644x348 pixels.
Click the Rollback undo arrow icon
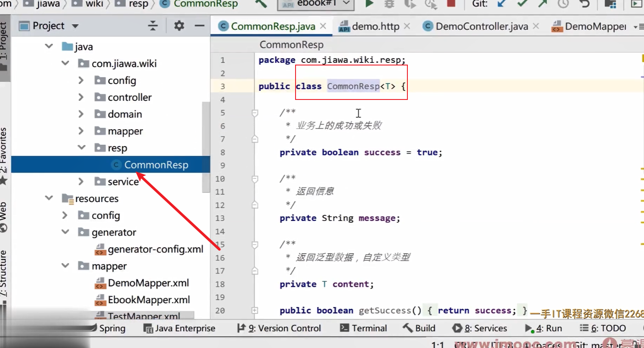(x=584, y=4)
